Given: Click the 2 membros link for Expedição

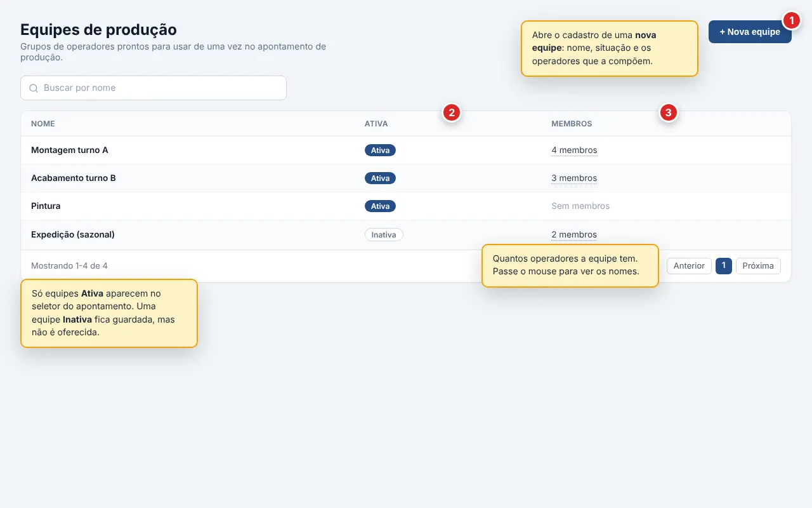Looking at the screenshot, I should [x=574, y=235].
